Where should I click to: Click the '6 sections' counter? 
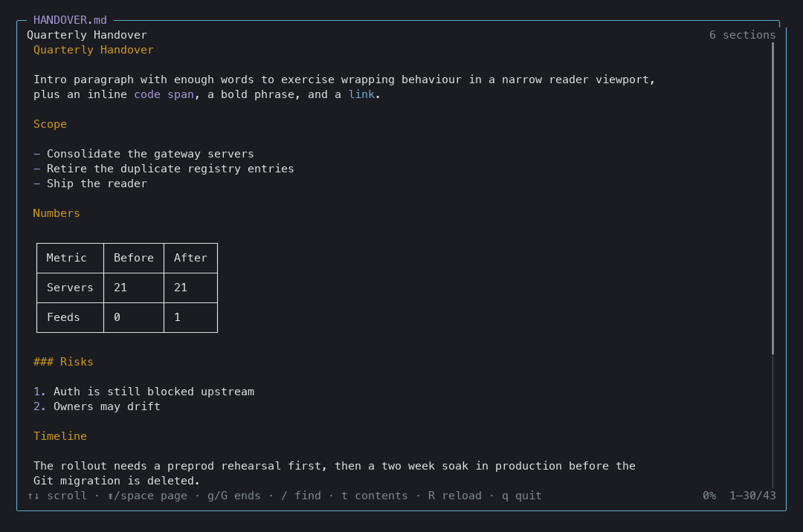pos(742,35)
